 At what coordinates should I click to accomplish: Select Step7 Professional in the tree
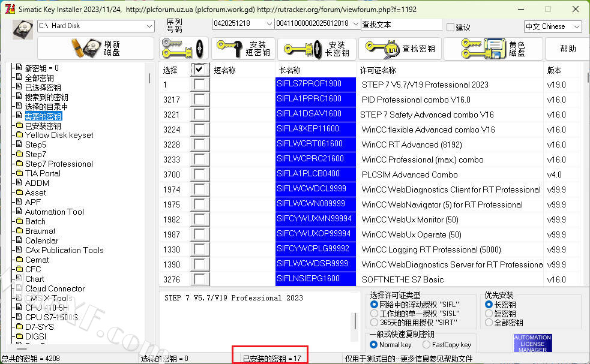pos(59,164)
